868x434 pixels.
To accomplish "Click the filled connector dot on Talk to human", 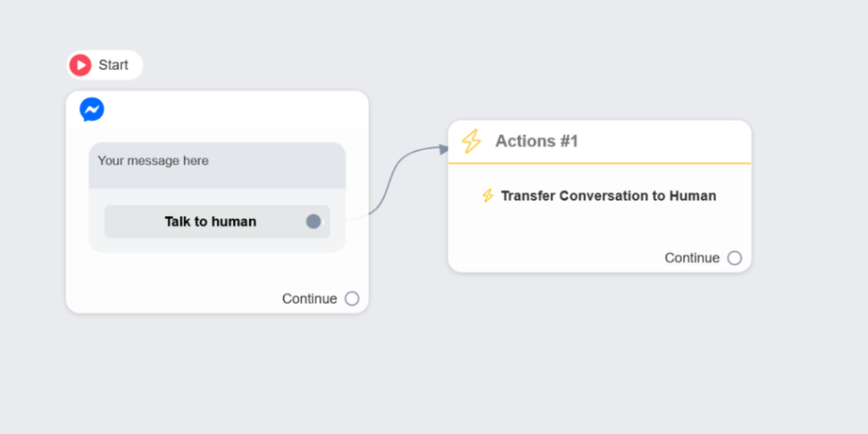I will (x=313, y=222).
